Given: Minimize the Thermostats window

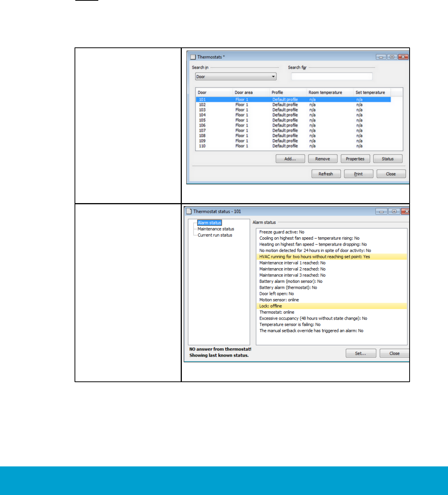Looking at the screenshot, I should pyautogui.click(x=381, y=57).
